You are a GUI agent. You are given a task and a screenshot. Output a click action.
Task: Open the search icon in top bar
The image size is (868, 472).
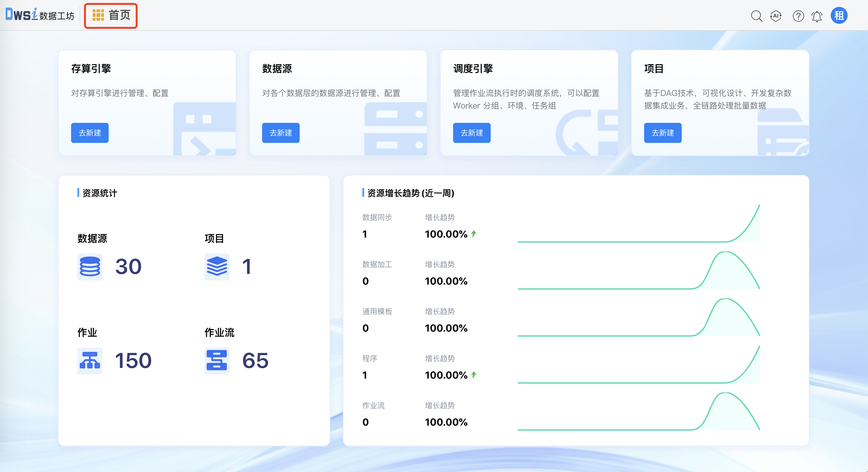click(757, 15)
